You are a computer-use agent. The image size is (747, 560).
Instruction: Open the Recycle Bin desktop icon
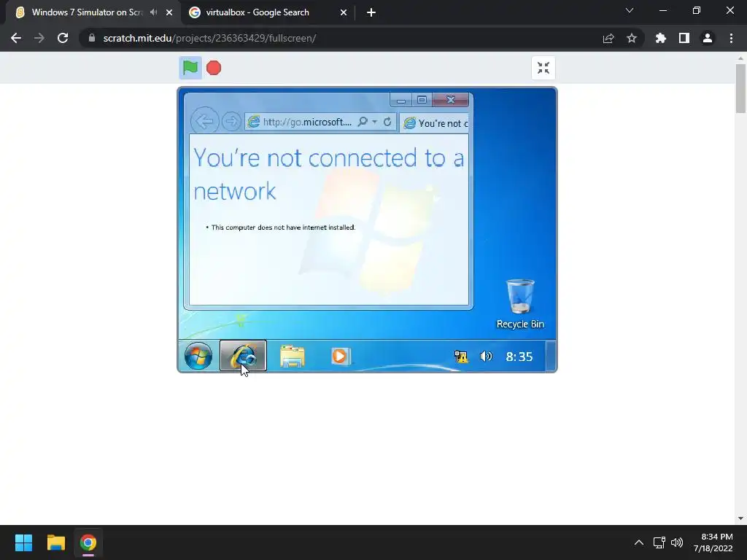click(520, 304)
